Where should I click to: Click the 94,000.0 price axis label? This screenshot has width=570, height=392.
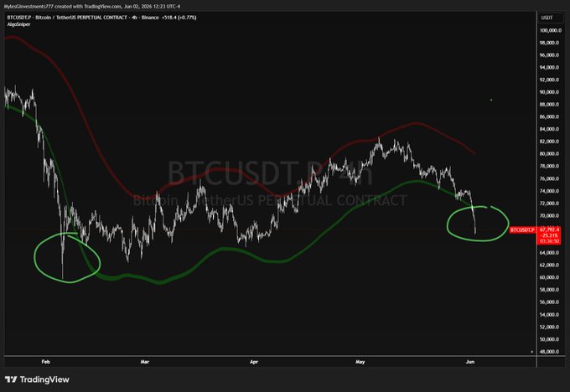point(550,68)
